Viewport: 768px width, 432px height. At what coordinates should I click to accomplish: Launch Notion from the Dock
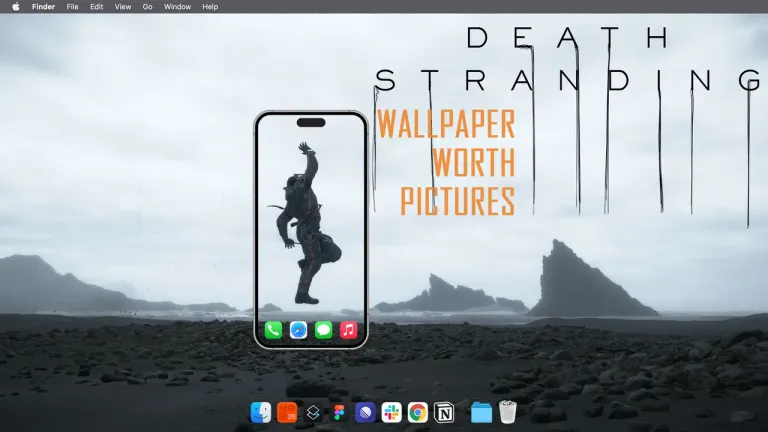tap(444, 412)
